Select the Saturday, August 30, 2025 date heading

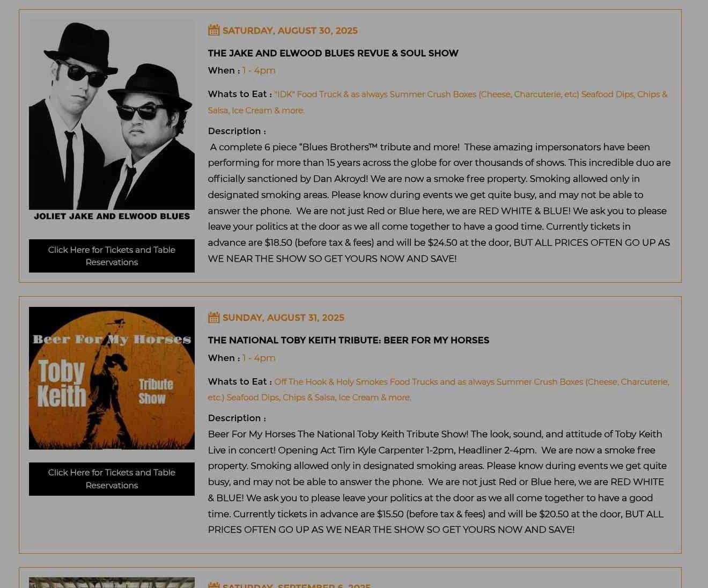290,31
